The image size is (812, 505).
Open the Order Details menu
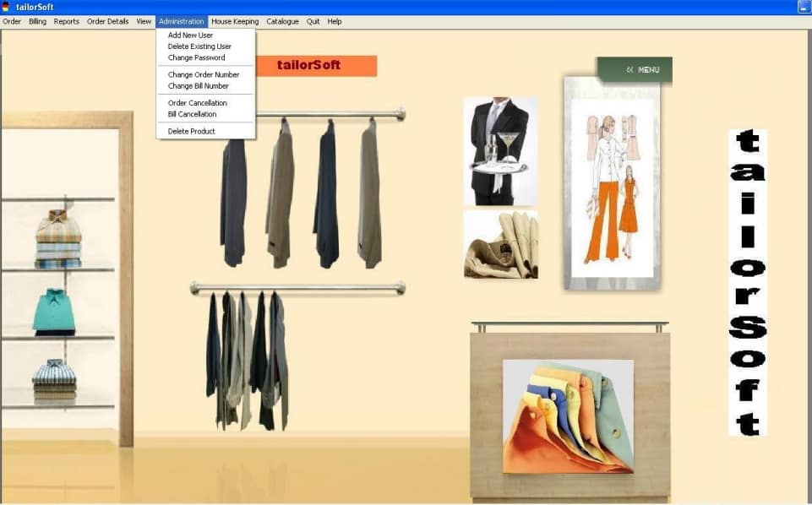coord(107,21)
